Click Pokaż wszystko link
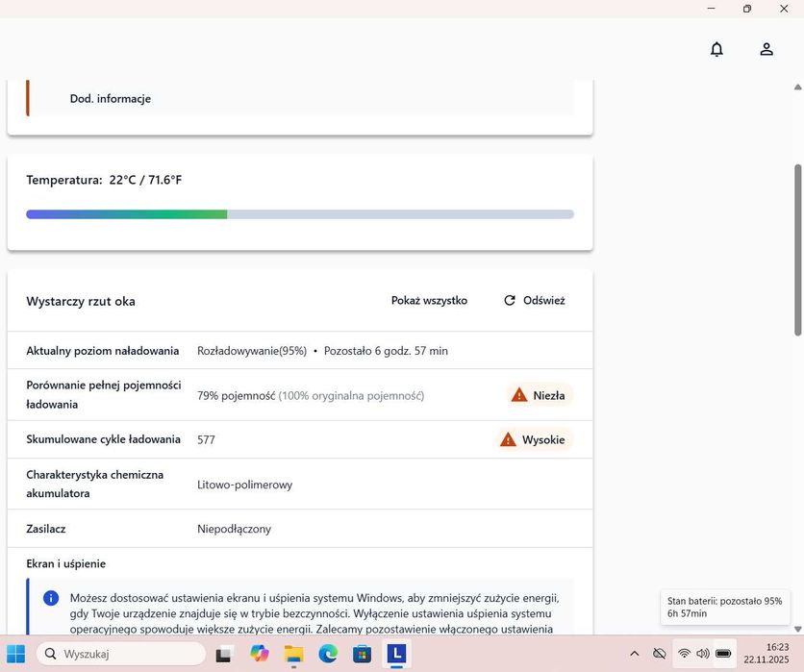Viewport: 804px width, 672px height. click(x=429, y=300)
